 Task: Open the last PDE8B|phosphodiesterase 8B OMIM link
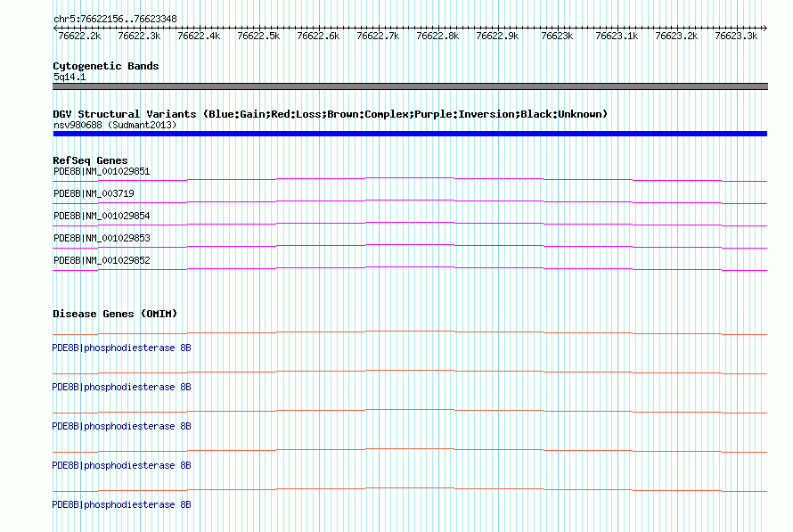[121, 504]
